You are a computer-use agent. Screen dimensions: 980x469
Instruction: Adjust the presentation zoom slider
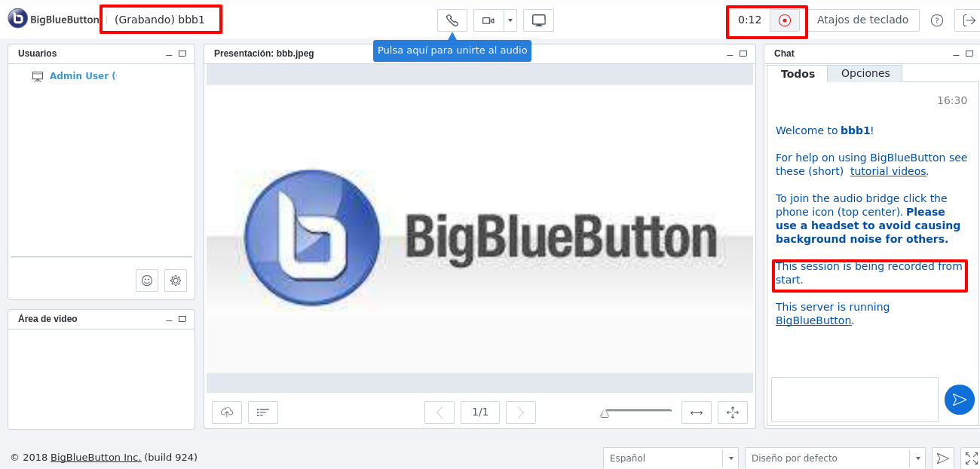point(636,412)
